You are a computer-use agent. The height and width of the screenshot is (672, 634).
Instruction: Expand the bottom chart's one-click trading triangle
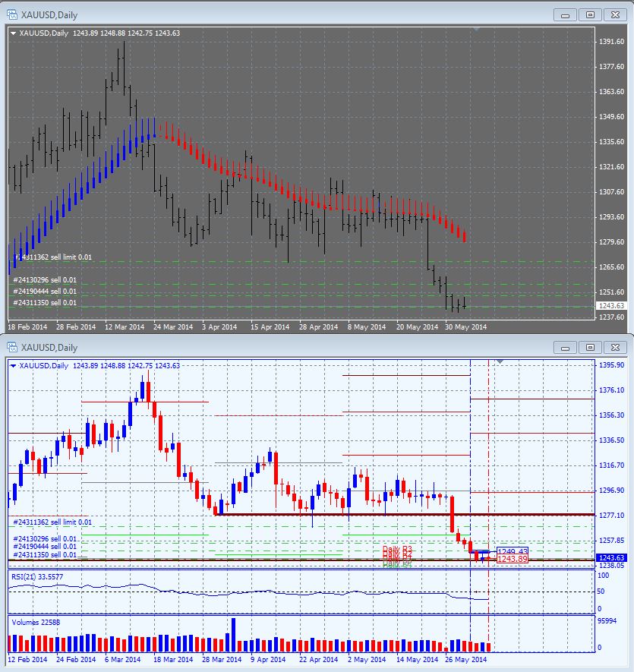click(x=14, y=365)
